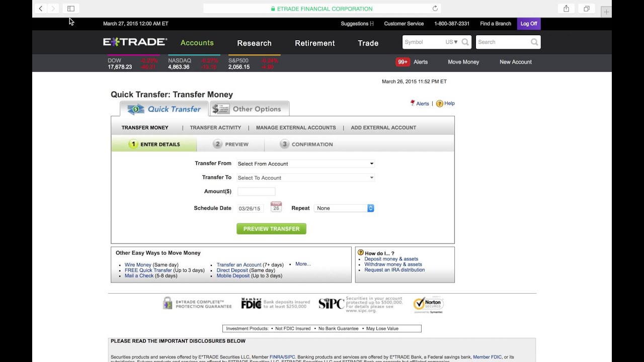Open the Retirement menu
The width and height of the screenshot is (644, 362).
[x=315, y=43]
